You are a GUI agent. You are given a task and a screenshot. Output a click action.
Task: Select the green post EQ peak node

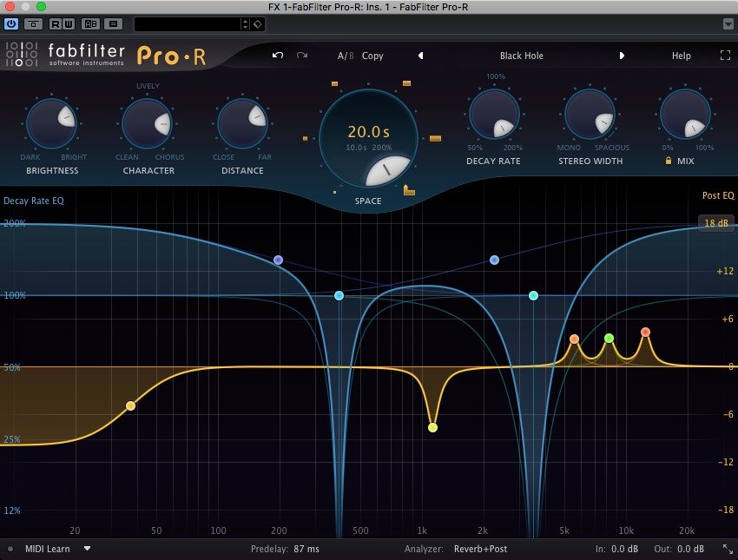click(609, 338)
